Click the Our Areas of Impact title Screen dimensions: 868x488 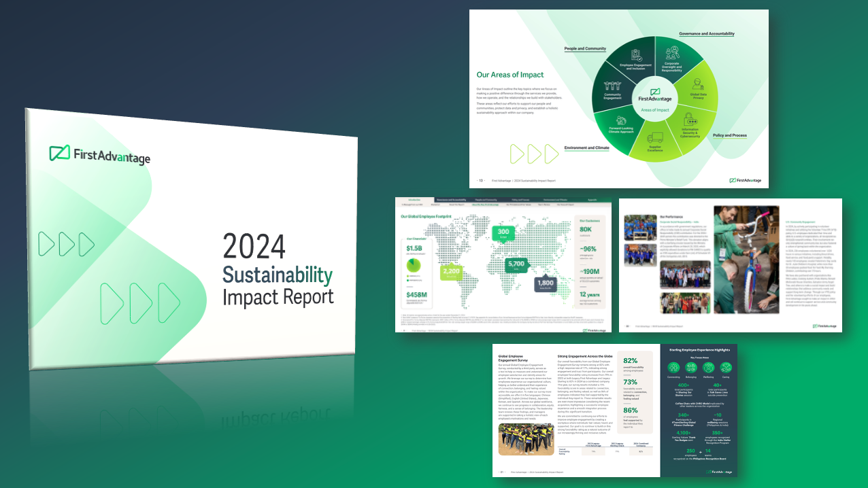[510, 75]
